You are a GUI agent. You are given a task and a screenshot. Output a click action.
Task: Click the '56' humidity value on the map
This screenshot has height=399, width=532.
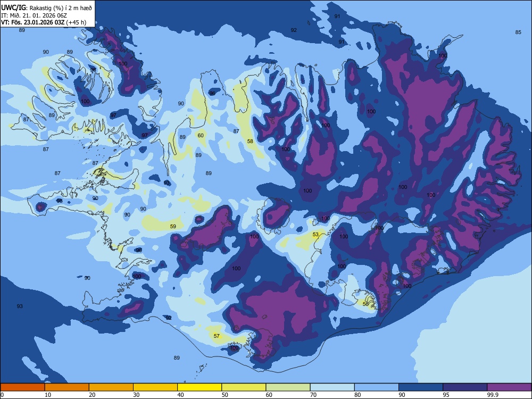365,304
